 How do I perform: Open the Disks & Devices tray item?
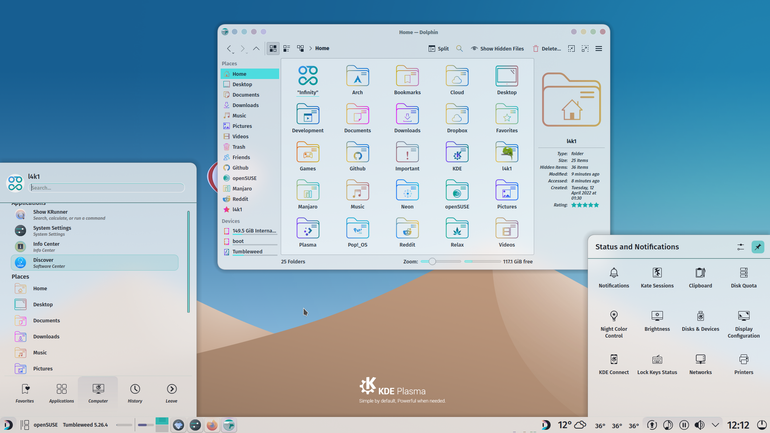pos(700,321)
